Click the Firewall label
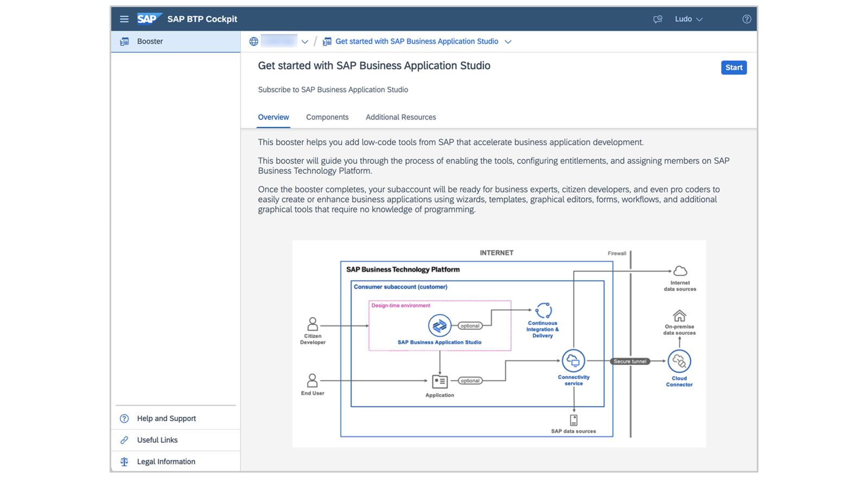The image size is (868, 478). [617, 253]
